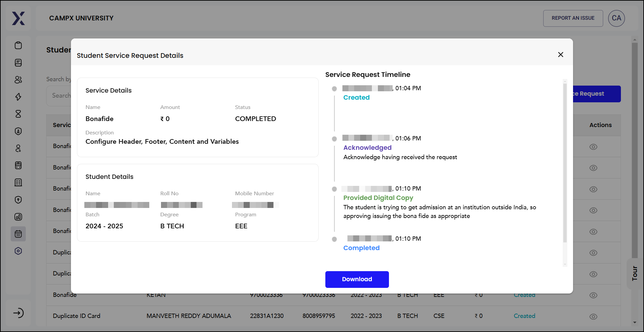The height and width of the screenshot is (332, 644).
Task: Click the Bonafide service name value
Action: (99, 119)
